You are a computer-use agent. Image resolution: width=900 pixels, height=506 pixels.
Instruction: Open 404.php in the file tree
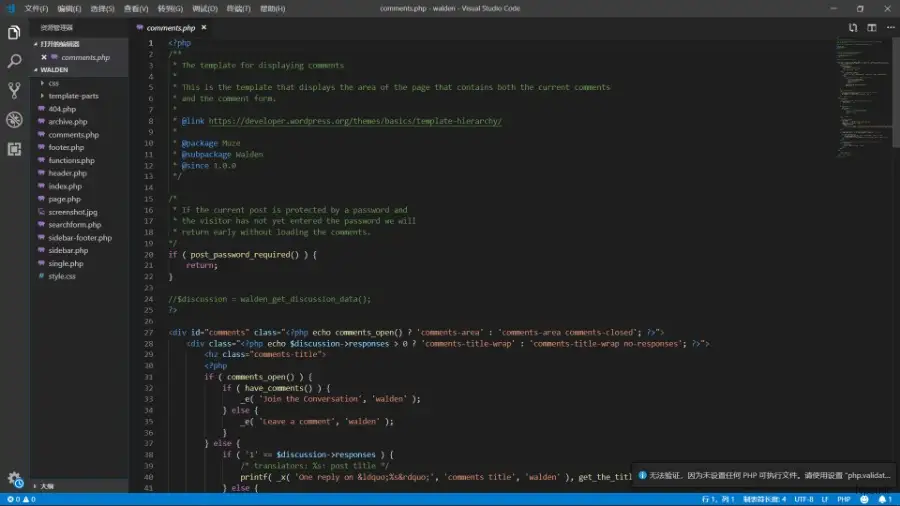click(62, 109)
